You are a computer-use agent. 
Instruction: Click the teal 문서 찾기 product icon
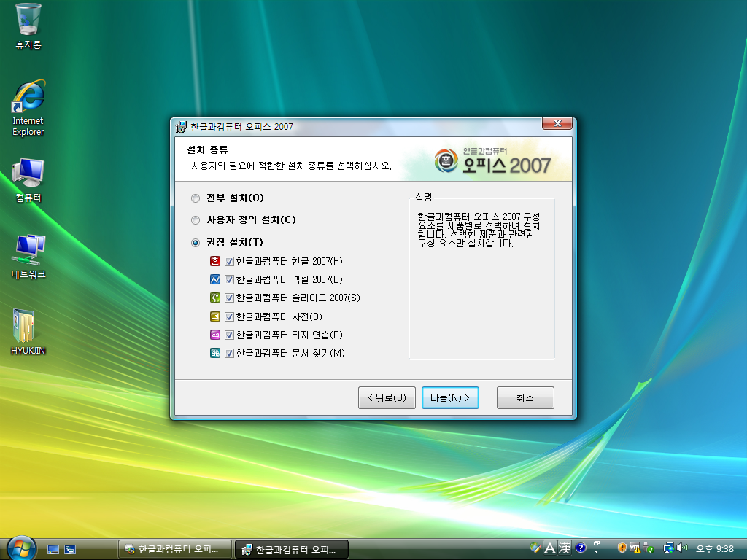[x=215, y=353]
